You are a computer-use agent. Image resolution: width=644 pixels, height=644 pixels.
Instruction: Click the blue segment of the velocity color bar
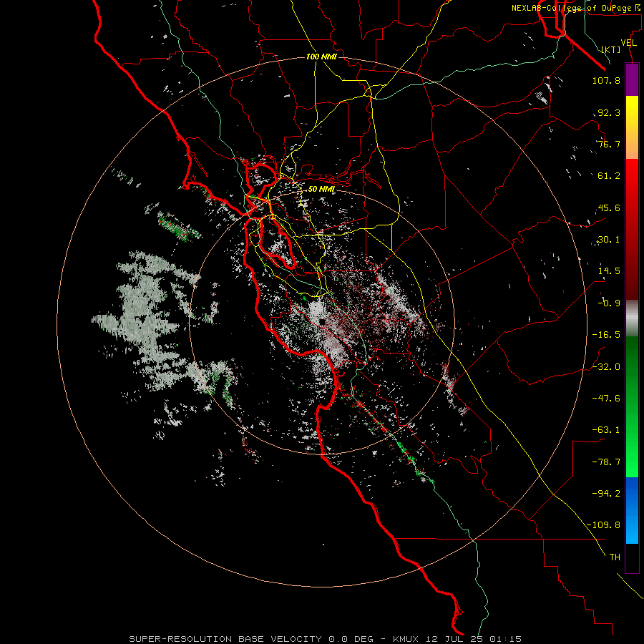[632, 510]
